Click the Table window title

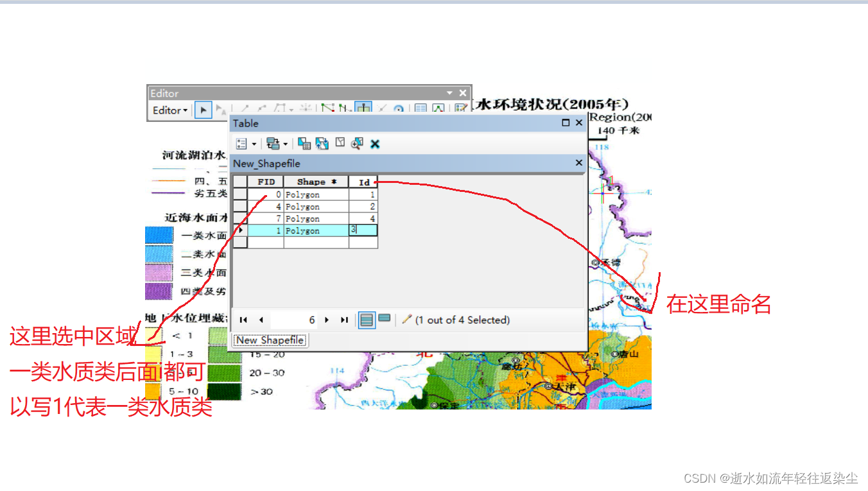(246, 123)
